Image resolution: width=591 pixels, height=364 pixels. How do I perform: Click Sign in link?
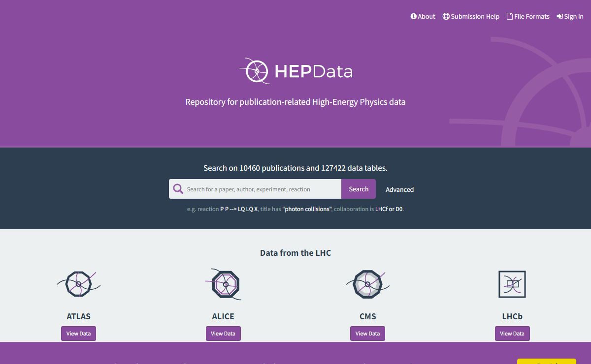pos(570,16)
